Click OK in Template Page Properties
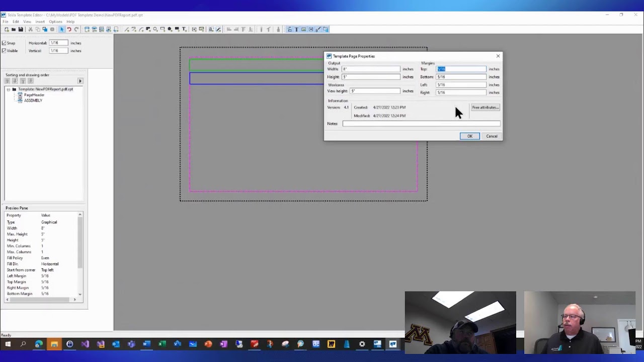Viewport: 644px width, 362px height. coord(469,136)
